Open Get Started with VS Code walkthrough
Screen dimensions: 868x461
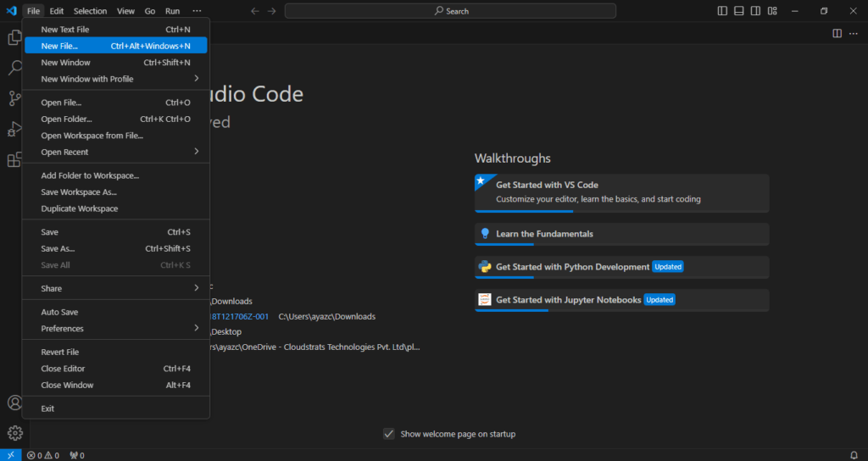coord(621,193)
